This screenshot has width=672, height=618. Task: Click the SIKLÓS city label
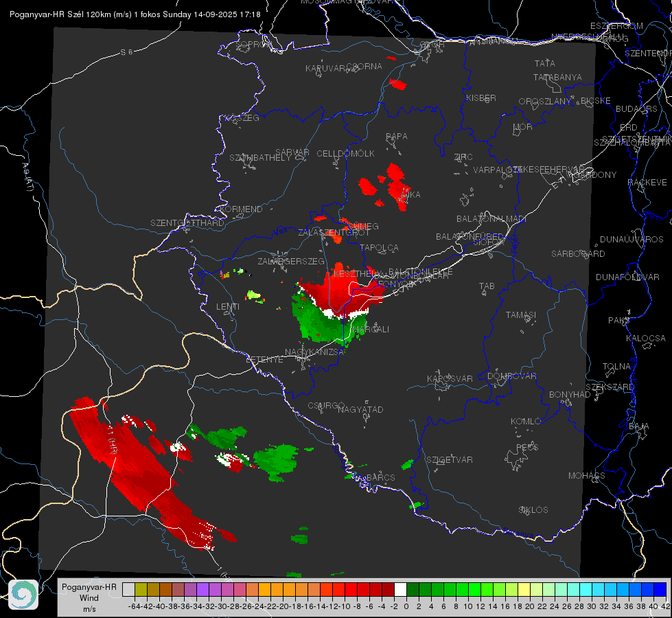pos(533,510)
